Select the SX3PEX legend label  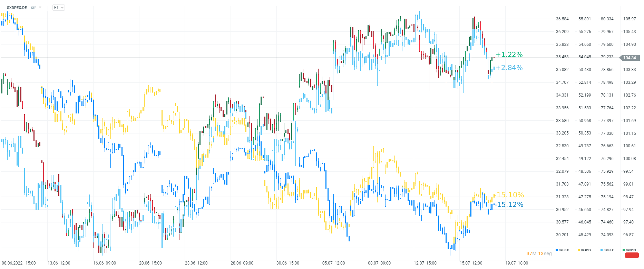pyautogui.click(x=609, y=250)
